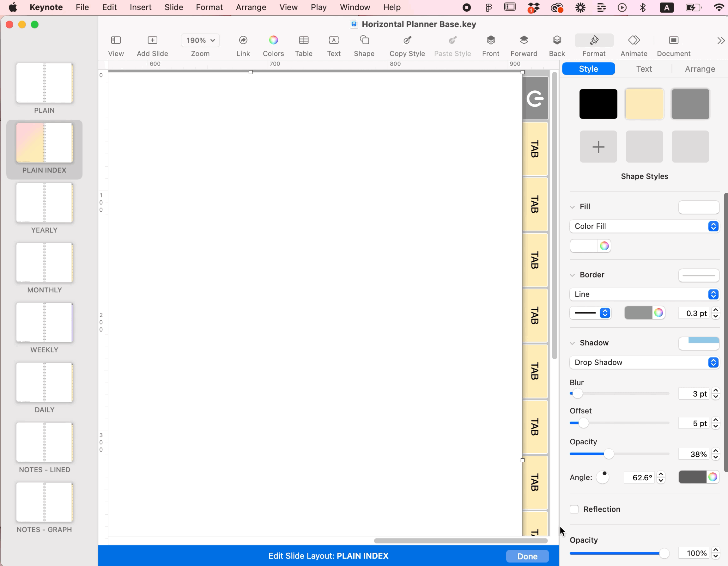
Task: Open the Color Fill type dropdown
Action: click(x=644, y=226)
